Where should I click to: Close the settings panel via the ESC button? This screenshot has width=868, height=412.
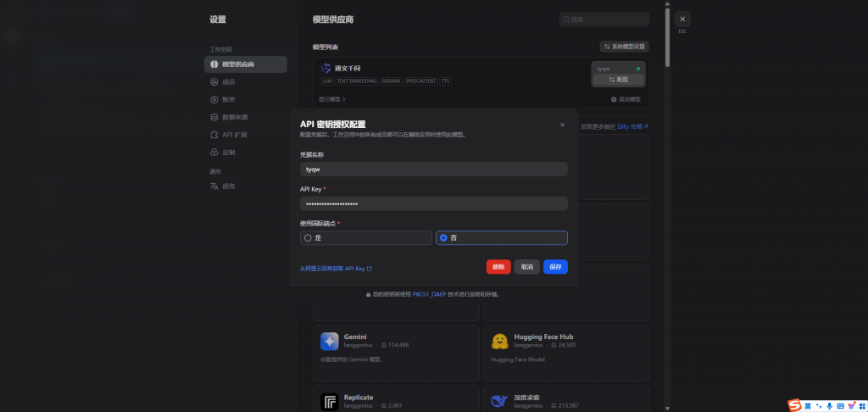point(682,19)
